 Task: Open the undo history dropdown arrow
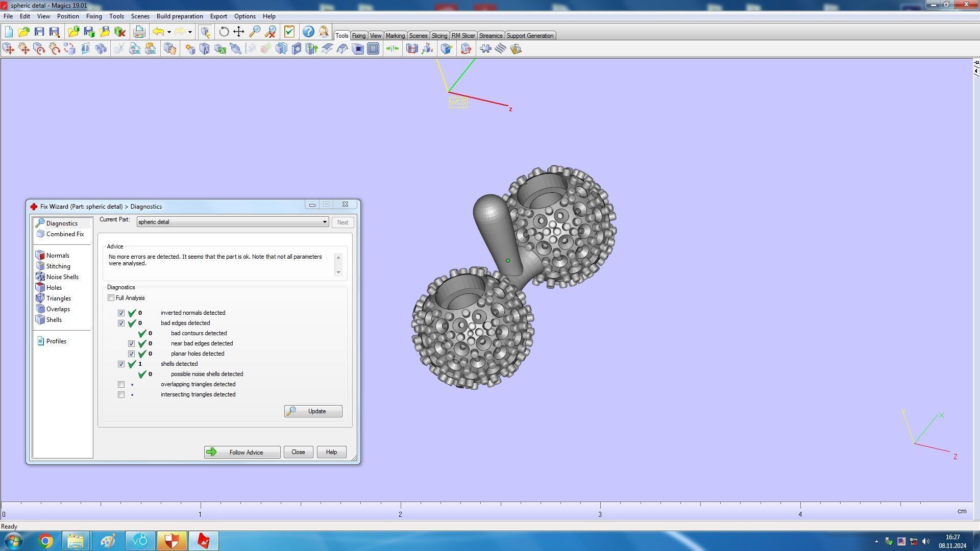click(x=169, y=32)
